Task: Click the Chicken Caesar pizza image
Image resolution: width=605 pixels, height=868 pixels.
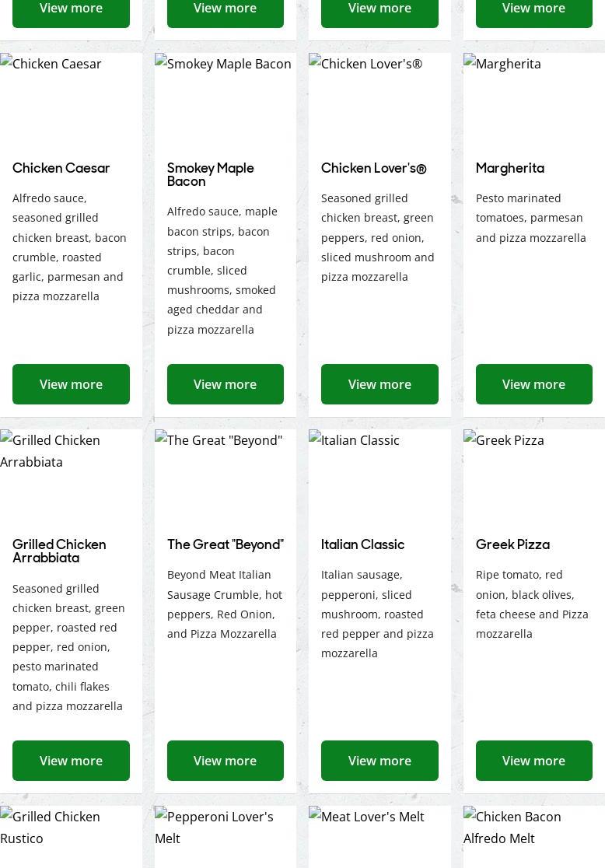Action: coord(71,99)
